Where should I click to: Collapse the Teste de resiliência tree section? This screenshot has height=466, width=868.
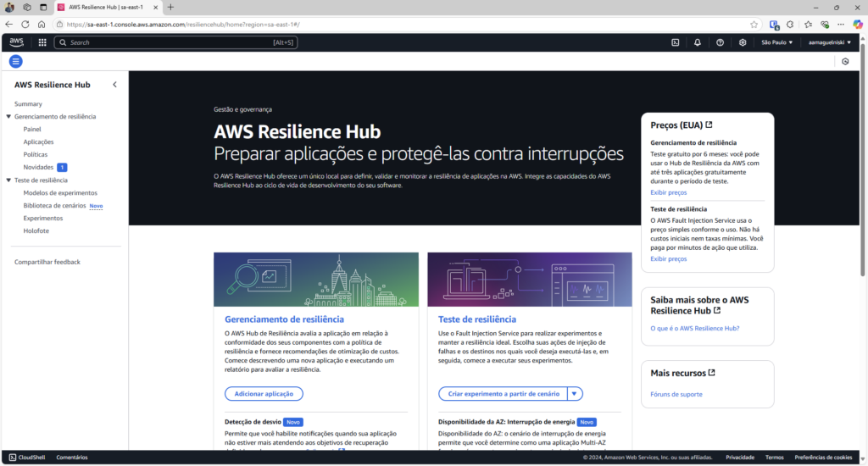[x=8, y=180]
